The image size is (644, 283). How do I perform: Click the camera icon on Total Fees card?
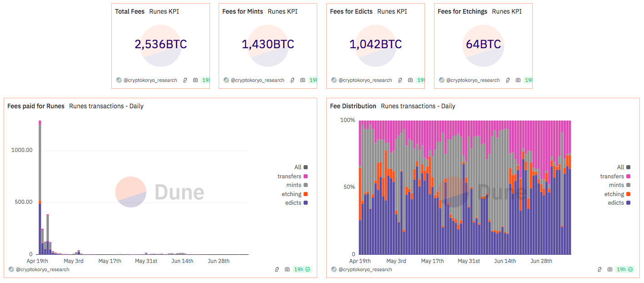click(x=195, y=80)
